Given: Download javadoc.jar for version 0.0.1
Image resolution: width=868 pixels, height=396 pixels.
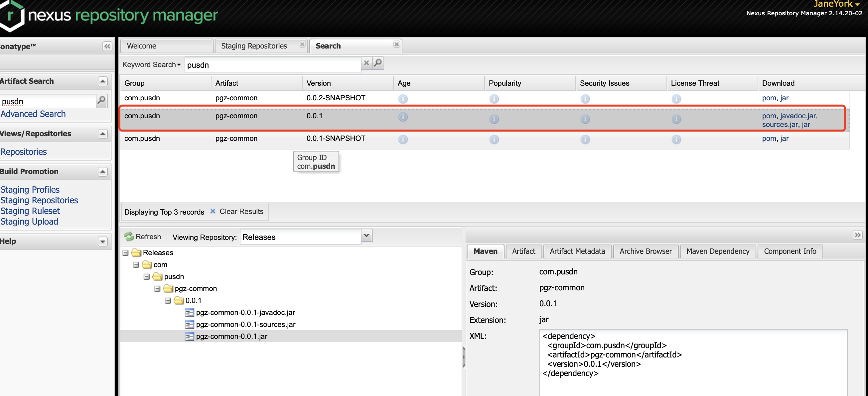Looking at the screenshot, I should [797, 116].
